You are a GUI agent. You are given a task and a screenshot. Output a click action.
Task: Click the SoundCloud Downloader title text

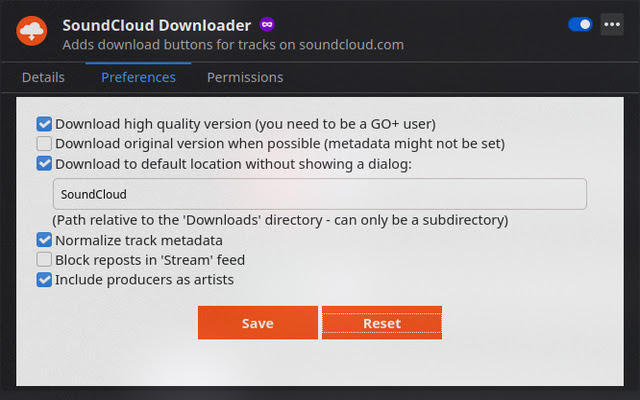click(x=155, y=24)
